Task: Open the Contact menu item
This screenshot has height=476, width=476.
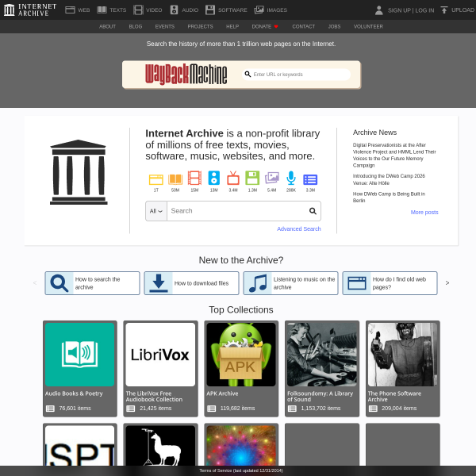Action: [304, 26]
